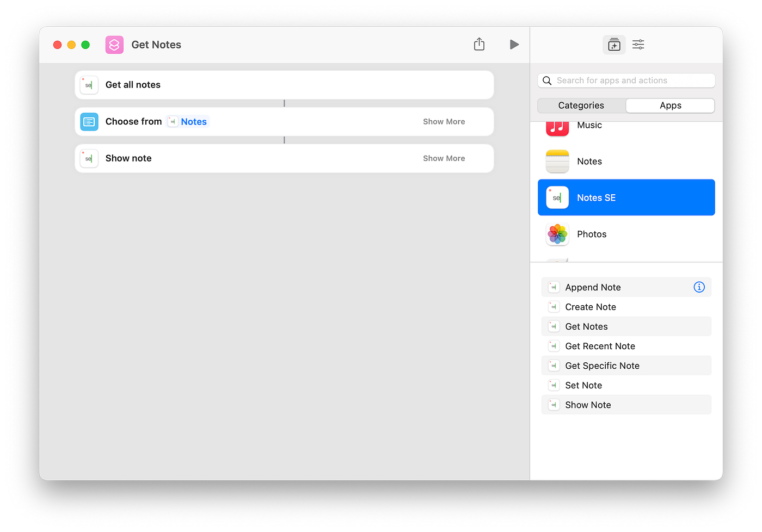Select the Get all notes action card
This screenshot has width=762, height=532.
[x=284, y=85]
